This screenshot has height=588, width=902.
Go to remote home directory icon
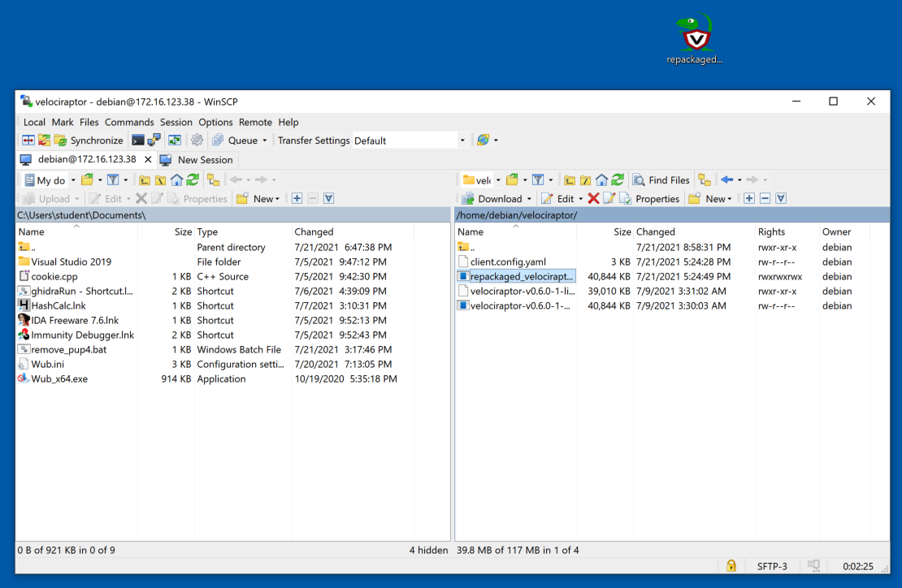pyautogui.click(x=601, y=180)
